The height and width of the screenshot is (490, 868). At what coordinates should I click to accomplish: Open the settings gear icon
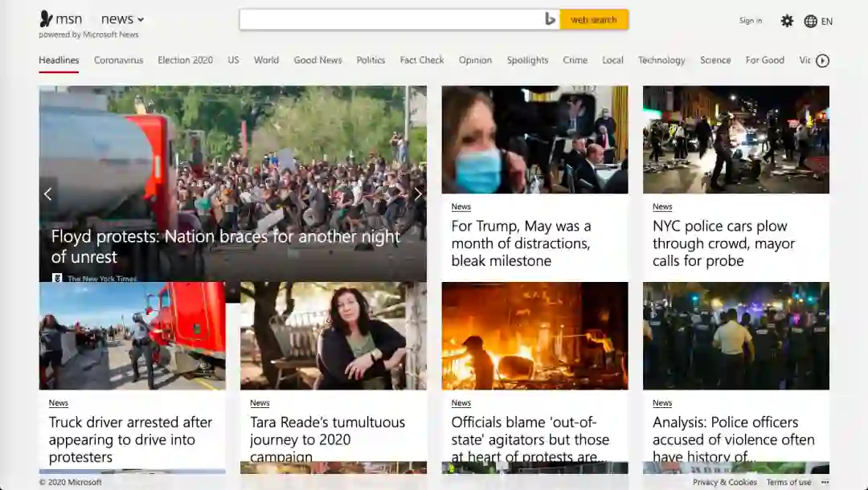(x=787, y=21)
